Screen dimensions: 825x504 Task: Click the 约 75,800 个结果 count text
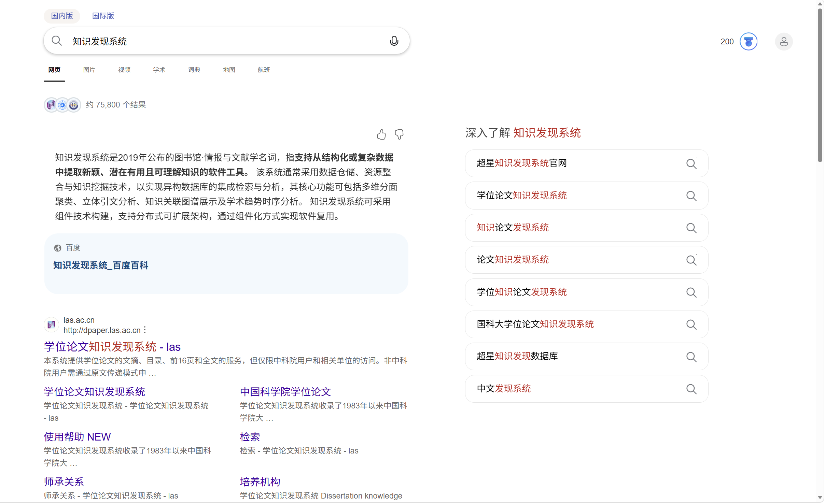point(116,105)
